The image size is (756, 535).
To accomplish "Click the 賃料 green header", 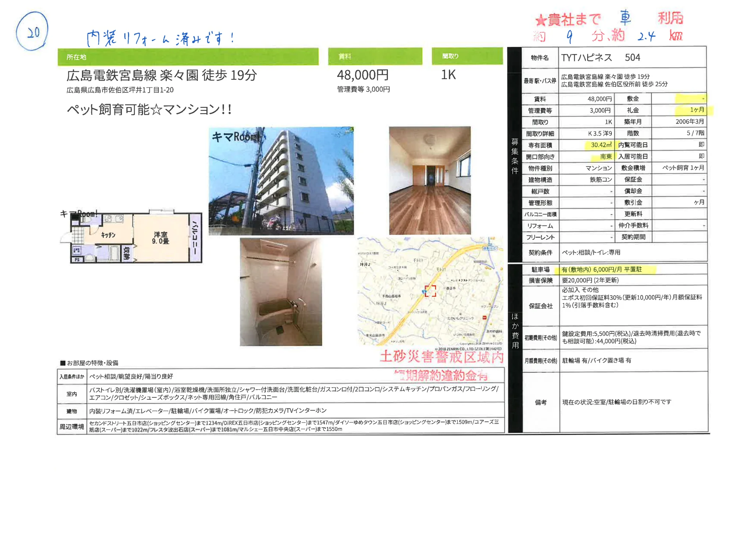I will tap(375, 57).
